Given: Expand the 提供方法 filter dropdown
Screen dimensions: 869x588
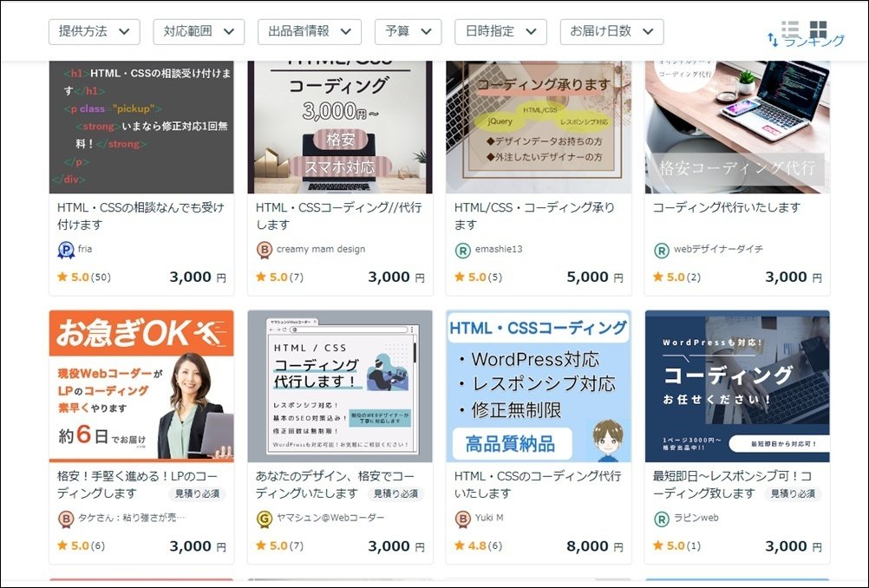Looking at the screenshot, I should click(x=95, y=31).
